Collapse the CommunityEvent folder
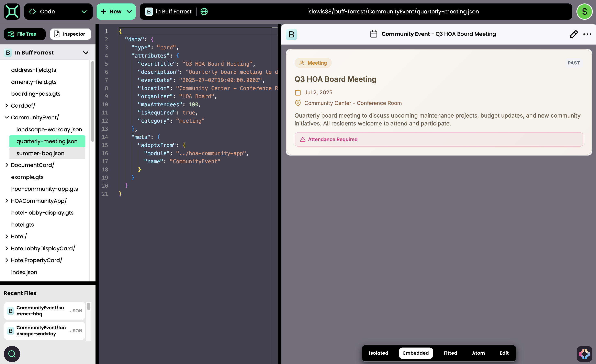 pos(7,117)
